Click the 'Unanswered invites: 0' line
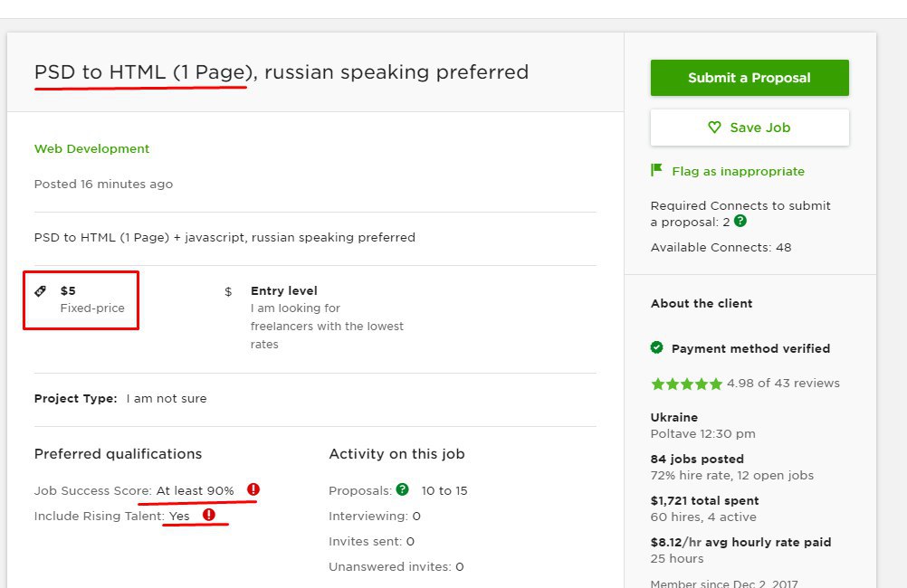The height and width of the screenshot is (588, 907). coord(396,566)
